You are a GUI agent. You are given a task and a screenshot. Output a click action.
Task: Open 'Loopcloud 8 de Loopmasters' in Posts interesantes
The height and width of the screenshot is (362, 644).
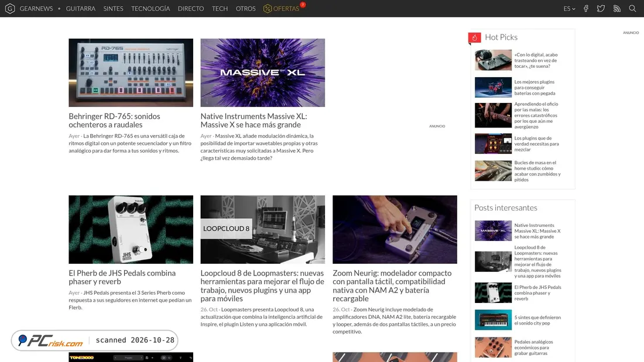coord(537,261)
